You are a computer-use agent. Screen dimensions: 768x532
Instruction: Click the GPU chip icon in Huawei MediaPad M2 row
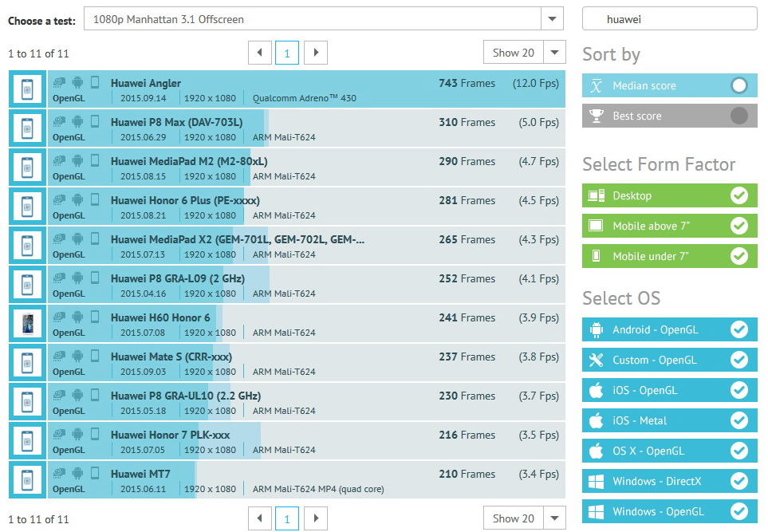(x=59, y=160)
